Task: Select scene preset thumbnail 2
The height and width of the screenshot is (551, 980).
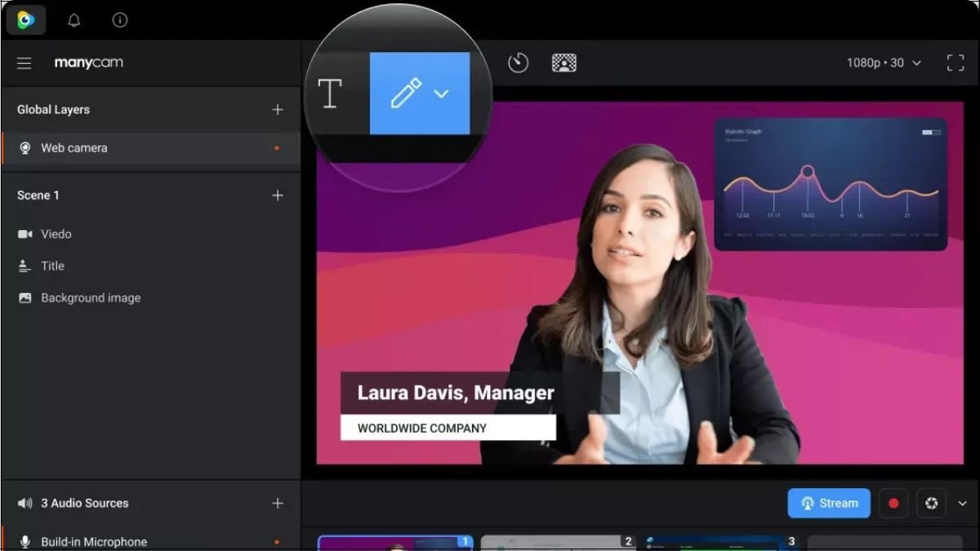Action: click(559, 543)
